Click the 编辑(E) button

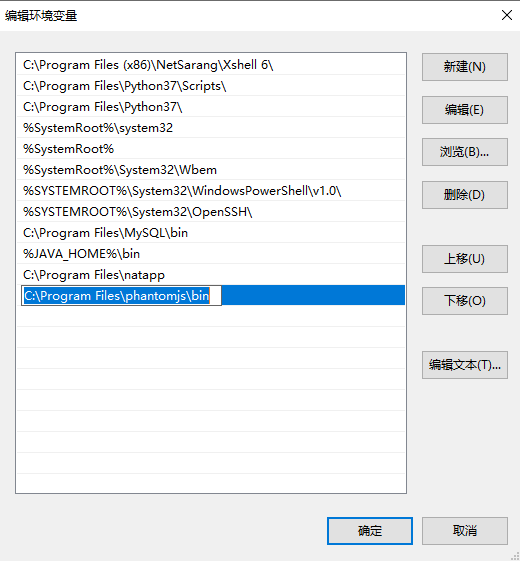[465, 110]
